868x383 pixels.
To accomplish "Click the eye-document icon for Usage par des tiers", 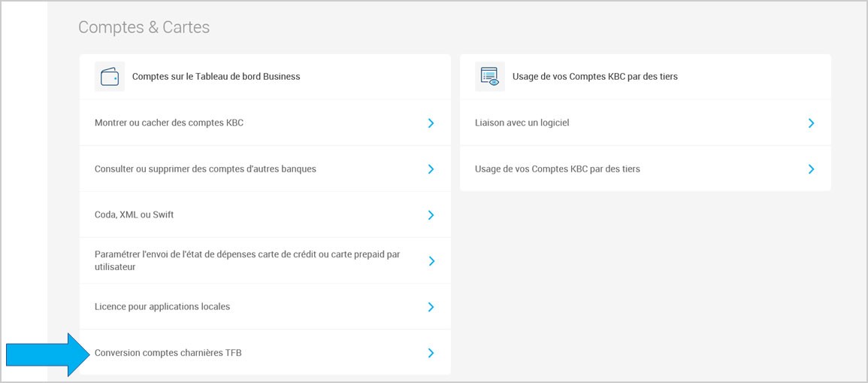I will [490, 77].
